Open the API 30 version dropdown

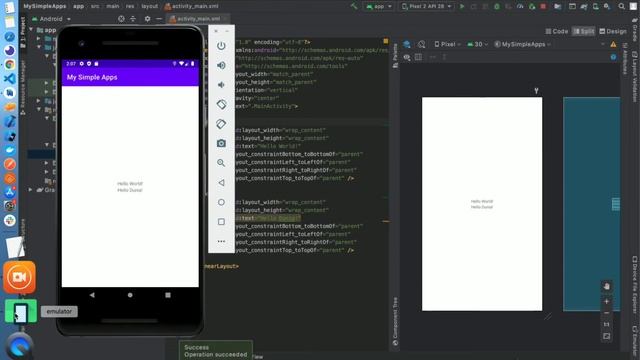point(478,44)
